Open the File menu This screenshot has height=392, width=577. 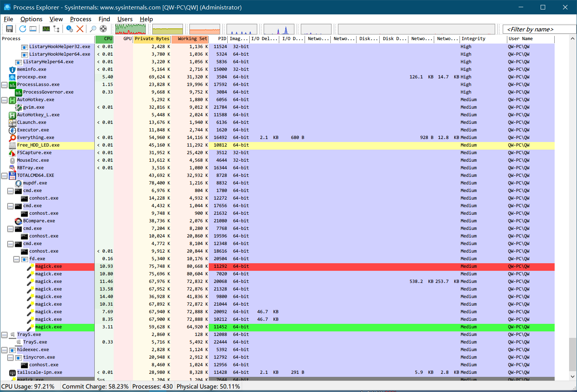coord(8,19)
